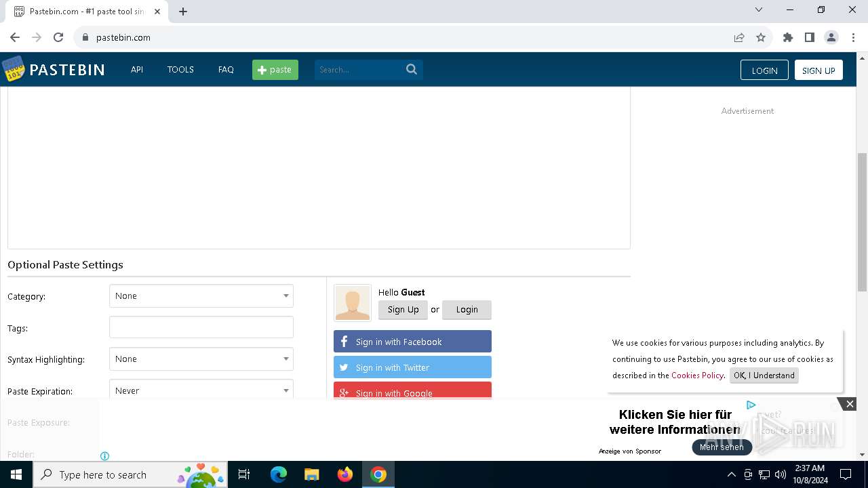Click the ad info icon in the ad banner
Viewport: 868px width, 488px height.
click(x=104, y=456)
